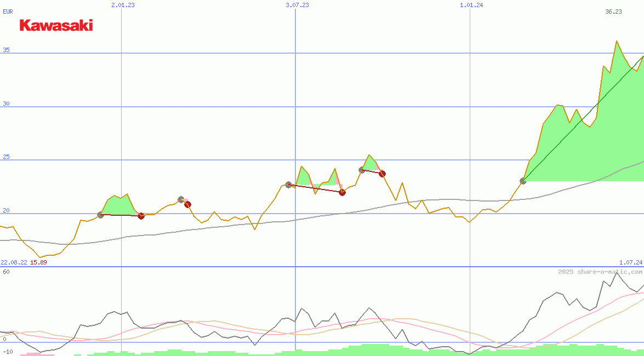The image size is (644, 356).
Task: Click the first red exit marker after 2.01.23
Action: (141, 216)
